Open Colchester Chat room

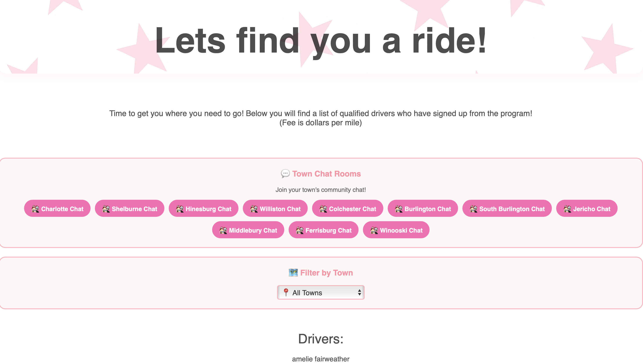tap(347, 209)
